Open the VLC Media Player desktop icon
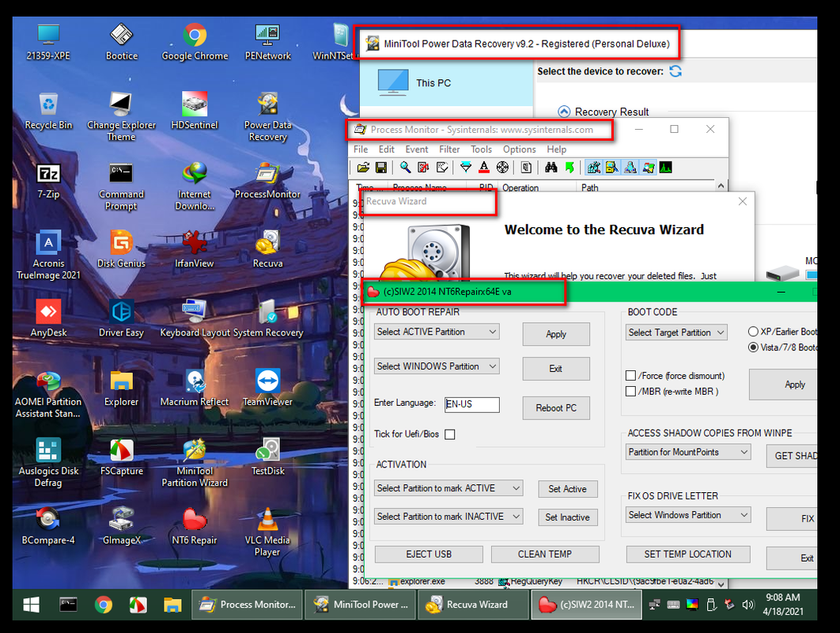This screenshot has height=633, width=840. pos(267,532)
